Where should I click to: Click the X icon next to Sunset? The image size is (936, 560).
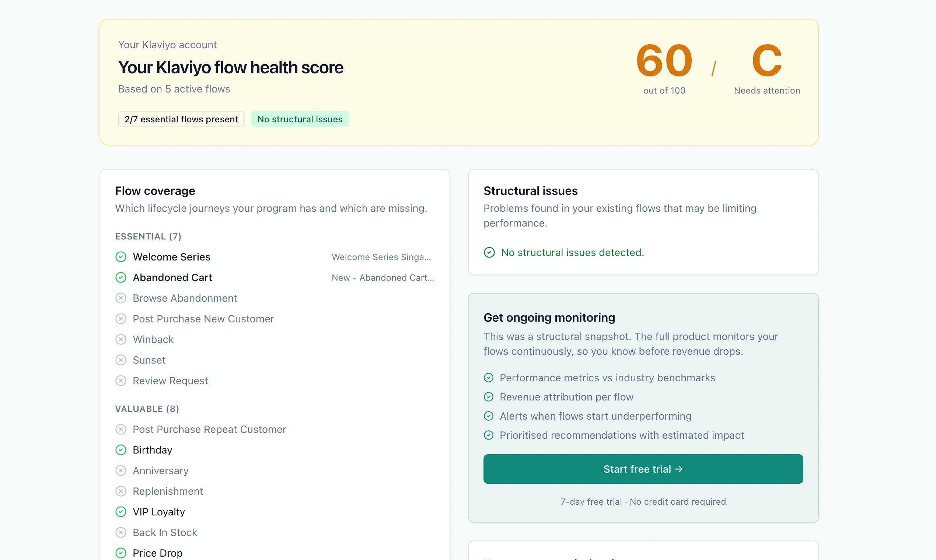tap(121, 360)
